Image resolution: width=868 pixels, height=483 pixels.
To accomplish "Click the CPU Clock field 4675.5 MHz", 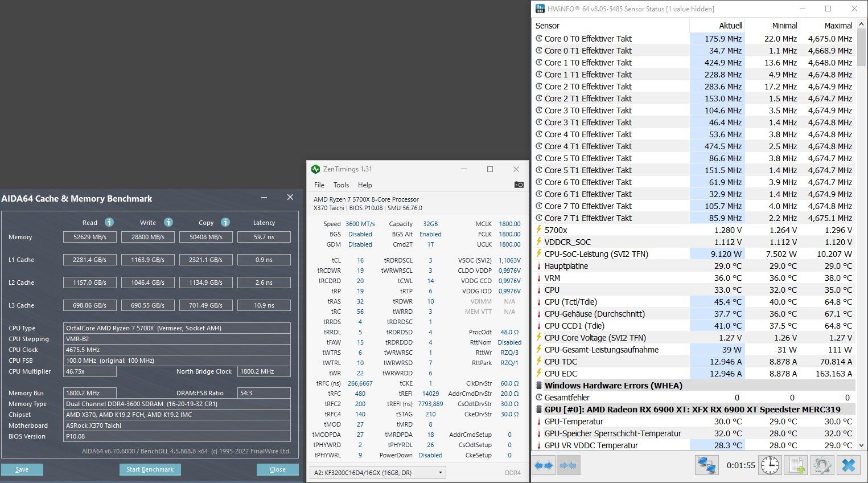I will (x=177, y=350).
